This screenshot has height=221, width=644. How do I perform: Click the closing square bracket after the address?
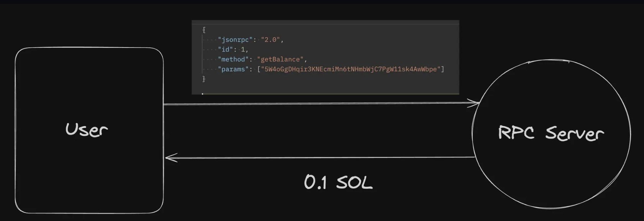click(442, 69)
